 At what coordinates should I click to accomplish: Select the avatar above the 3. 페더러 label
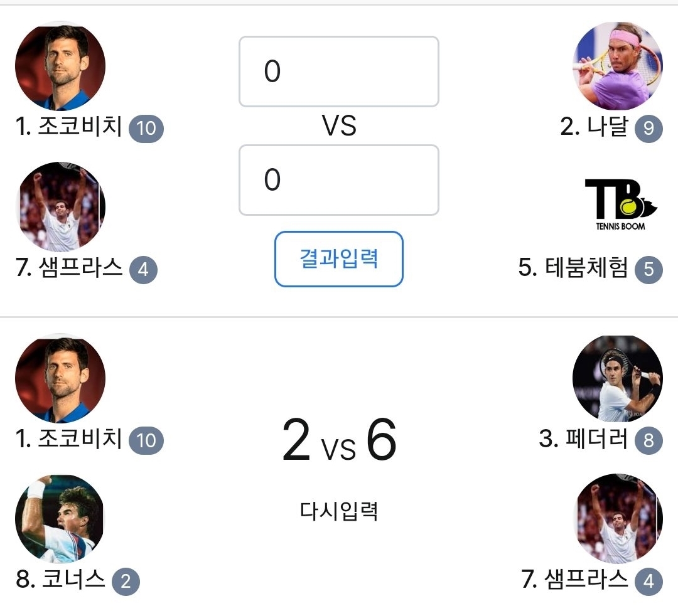[x=618, y=378]
